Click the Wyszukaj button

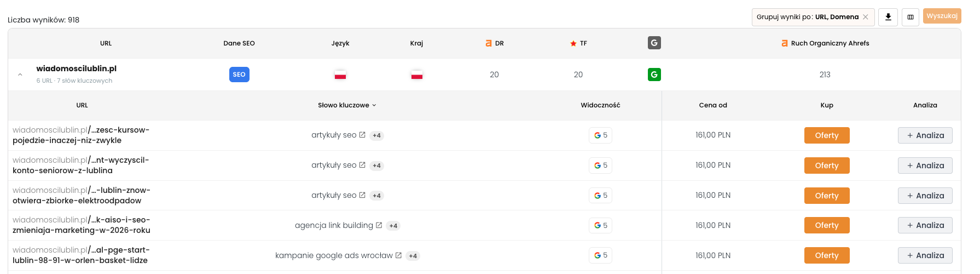(x=942, y=16)
